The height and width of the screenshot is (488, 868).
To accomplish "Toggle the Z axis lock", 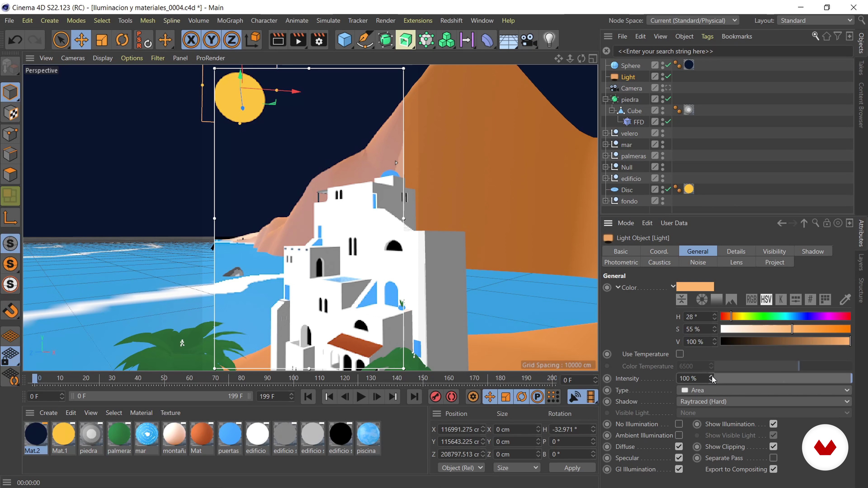I will (x=231, y=40).
